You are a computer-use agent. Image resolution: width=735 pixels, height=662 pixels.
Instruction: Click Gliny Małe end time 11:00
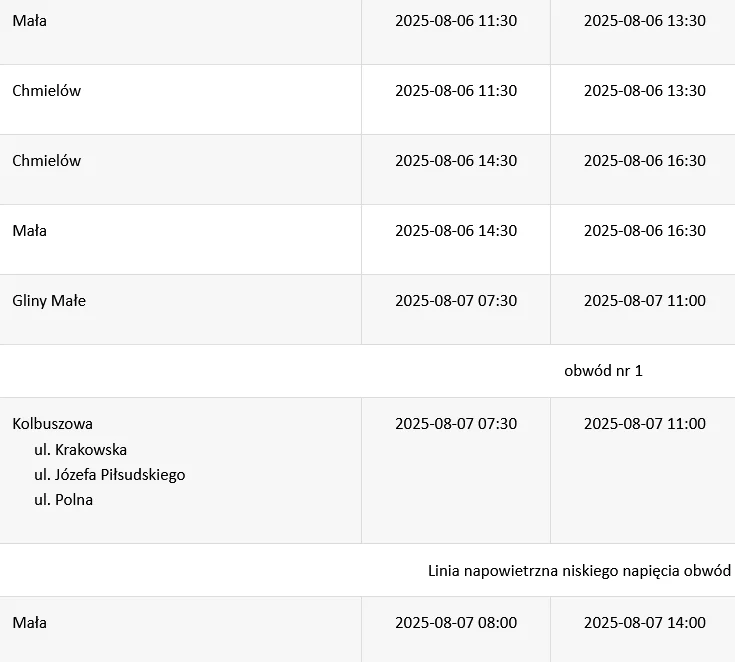[645, 301]
